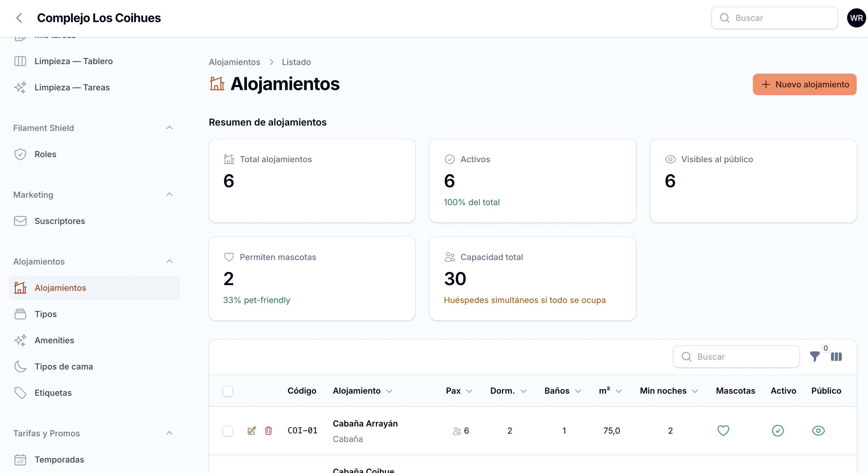
Task: Click the Capacidad total people icon
Action: pos(450,257)
